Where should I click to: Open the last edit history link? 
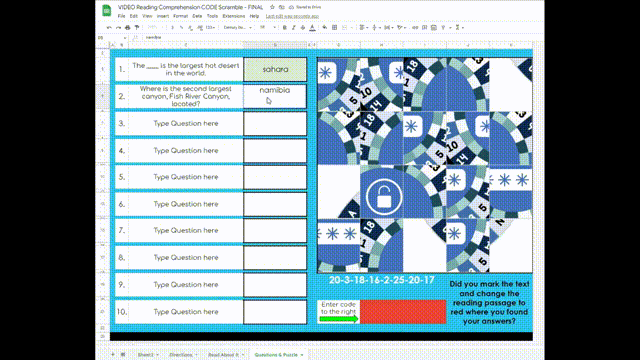pos(292,16)
